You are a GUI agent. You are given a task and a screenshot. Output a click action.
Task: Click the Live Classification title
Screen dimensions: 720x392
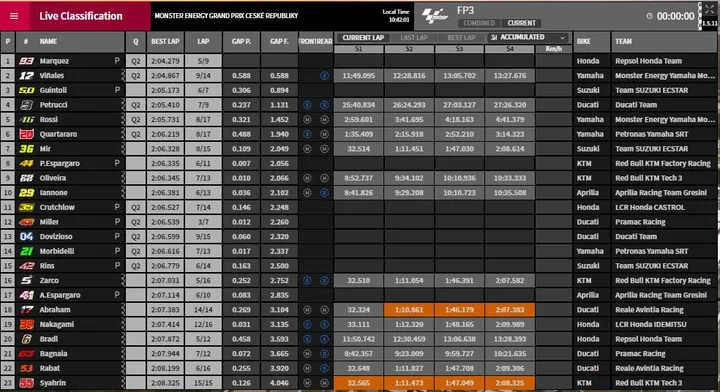coord(81,16)
